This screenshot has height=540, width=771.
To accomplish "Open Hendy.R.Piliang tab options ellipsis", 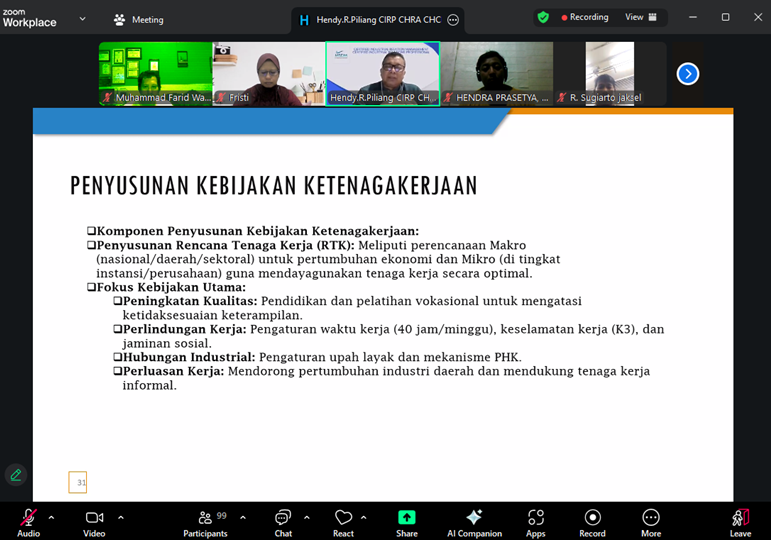I will [x=453, y=20].
